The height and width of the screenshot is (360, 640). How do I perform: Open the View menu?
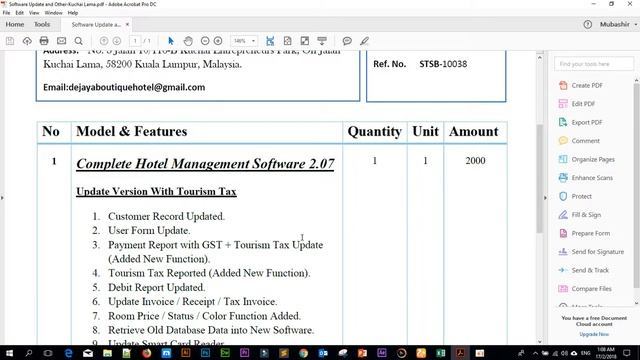(x=34, y=13)
